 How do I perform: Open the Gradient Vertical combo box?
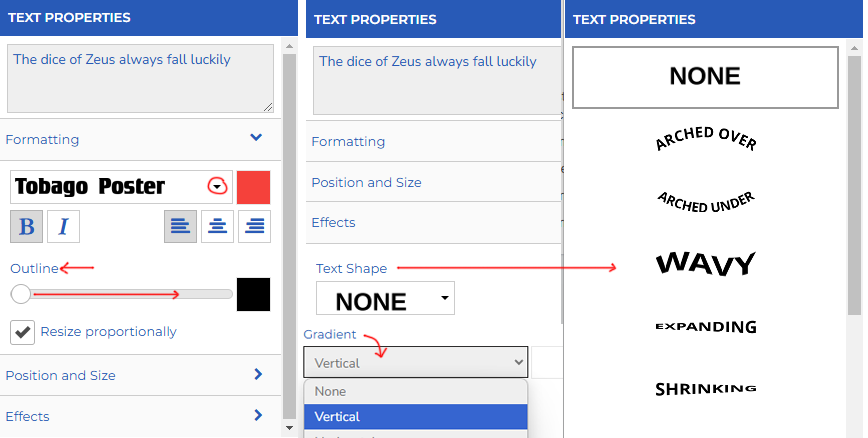(415, 362)
